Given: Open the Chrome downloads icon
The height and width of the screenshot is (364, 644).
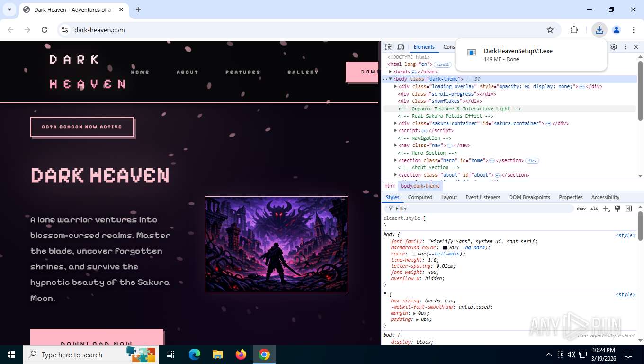Looking at the screenshot, I should (x=599, y=30).
